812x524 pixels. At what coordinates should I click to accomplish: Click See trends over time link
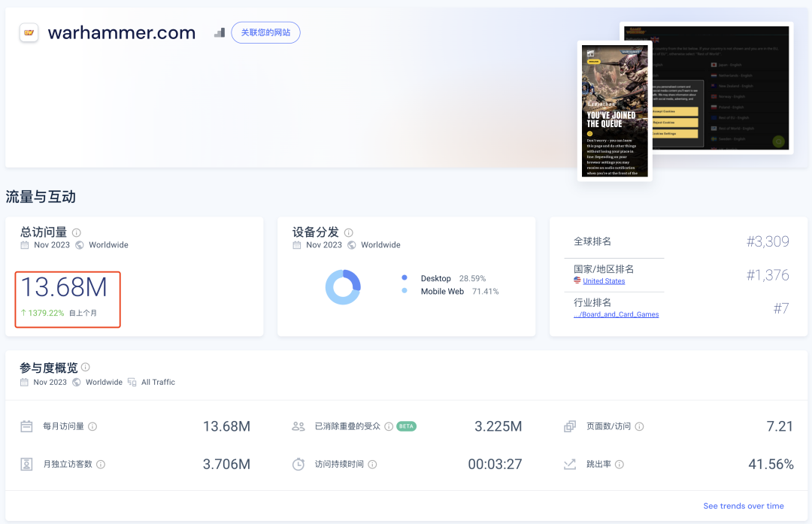[x=744, y=506]
